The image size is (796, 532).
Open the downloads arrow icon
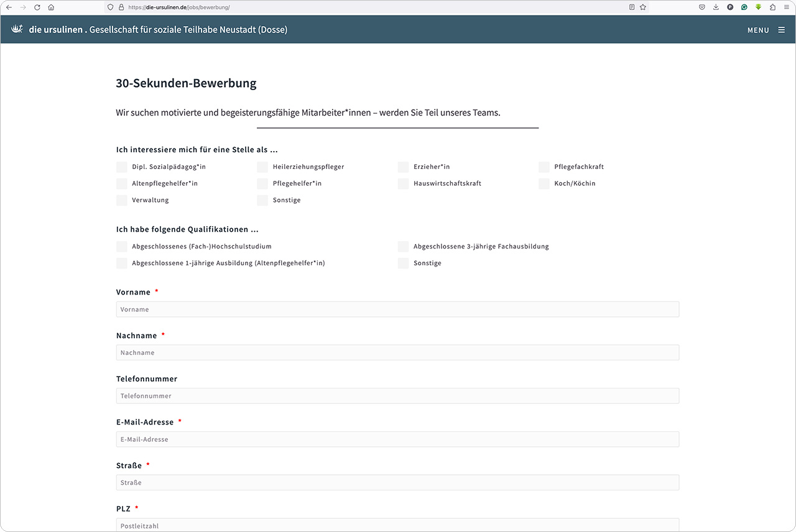click(716, 7)
